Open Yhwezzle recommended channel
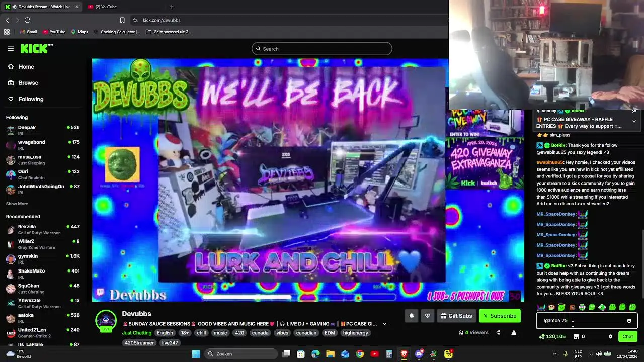This screenshot has height=362, width=644. pos(43,303)
